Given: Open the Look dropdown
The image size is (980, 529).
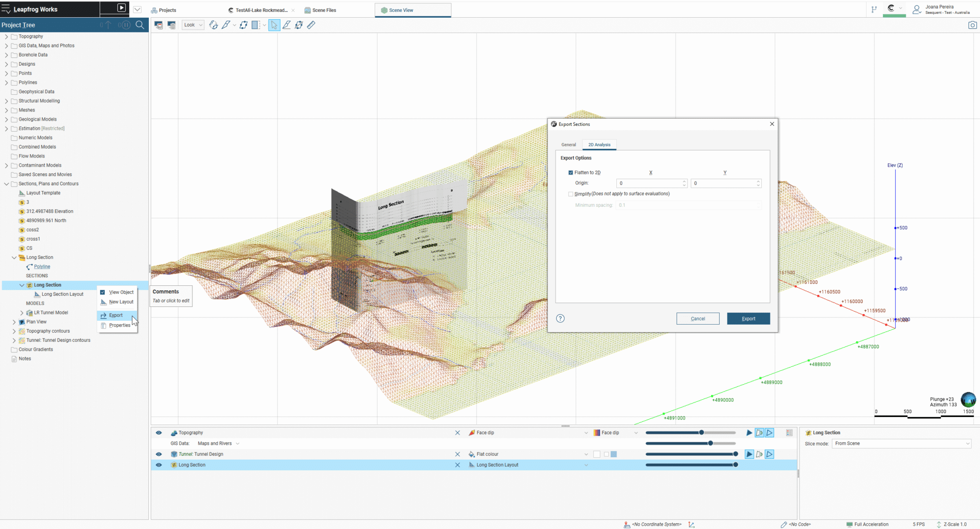Looking at the screenshot, I should (193, 25).
